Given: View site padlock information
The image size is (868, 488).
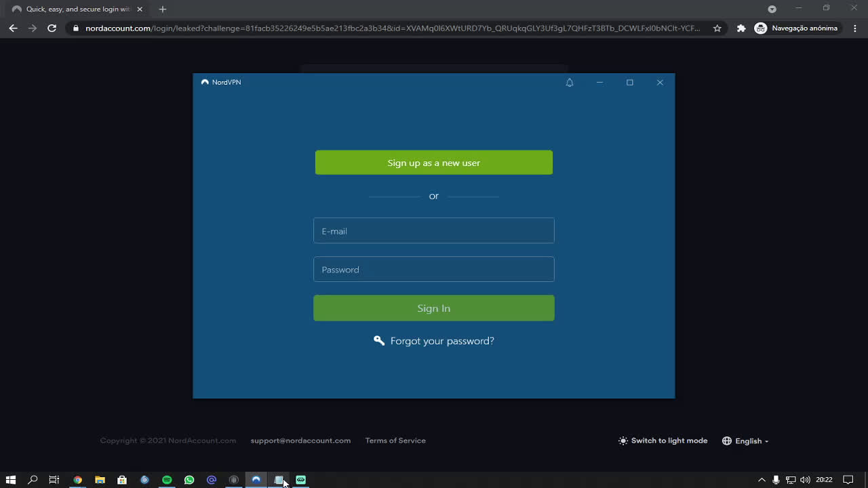Looking at the screenshot, I should click(76, 28).
